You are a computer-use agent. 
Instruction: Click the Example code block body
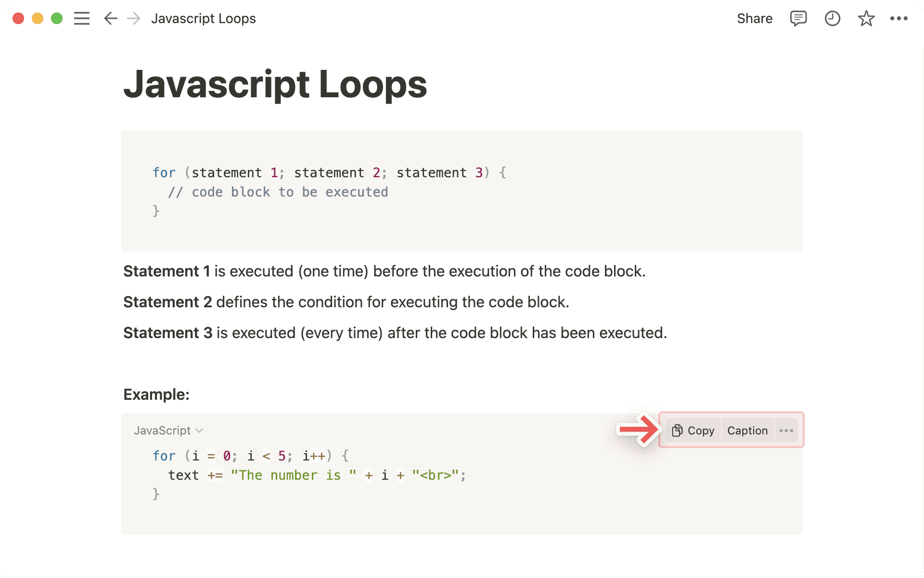[x=385, y=474]
